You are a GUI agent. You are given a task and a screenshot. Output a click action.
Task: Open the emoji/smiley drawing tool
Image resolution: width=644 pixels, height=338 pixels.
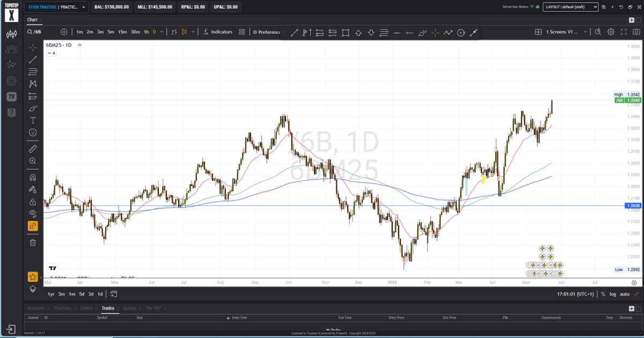click(33, 133)
